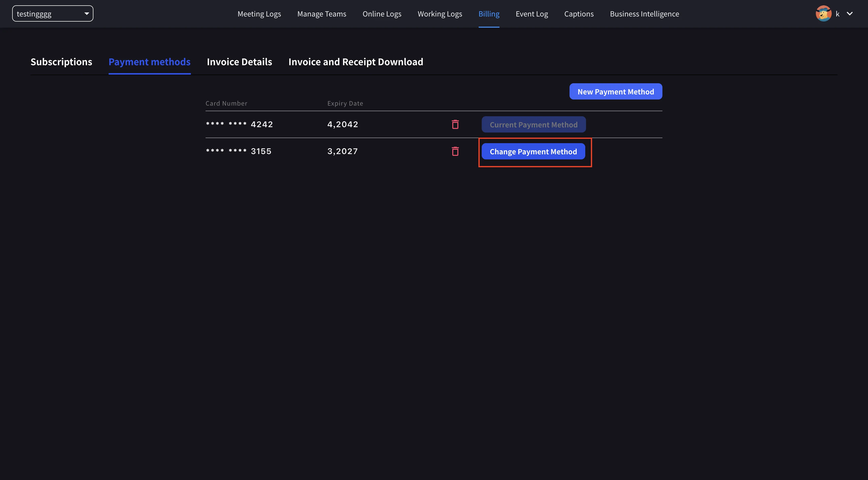This screenshot has height=480, width=868.
Task: Open the Event Log page
Action: click(532, 14)
